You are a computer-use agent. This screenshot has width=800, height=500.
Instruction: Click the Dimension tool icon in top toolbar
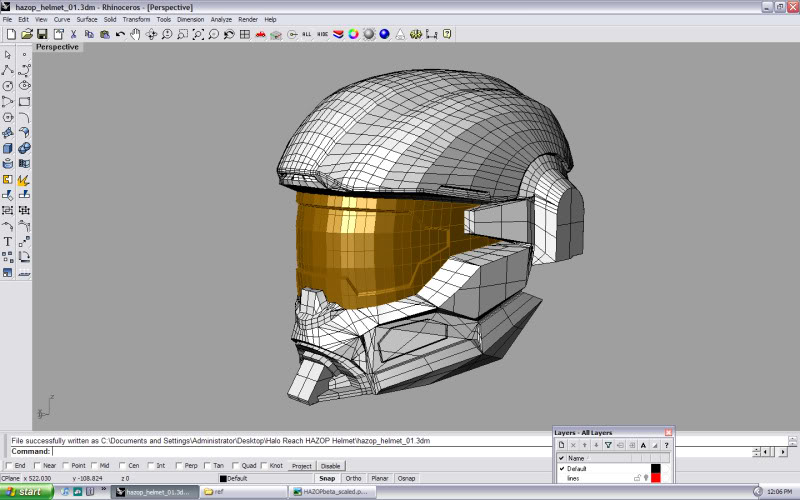432,34
